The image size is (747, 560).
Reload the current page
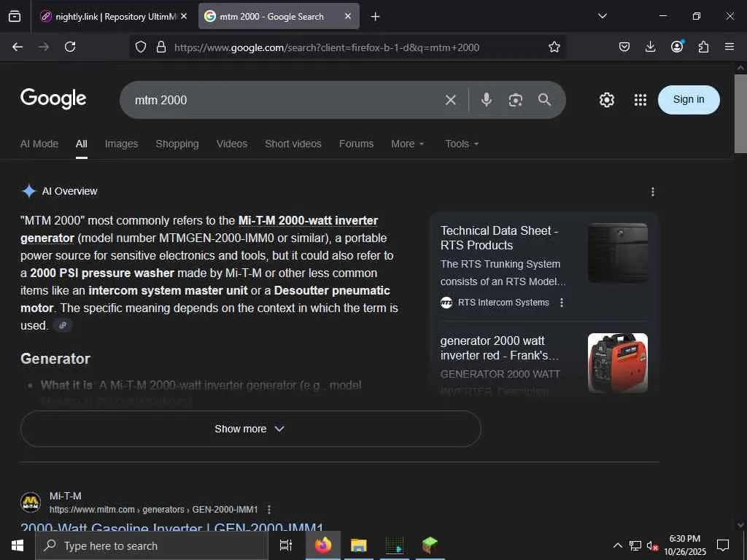[70, 47]
